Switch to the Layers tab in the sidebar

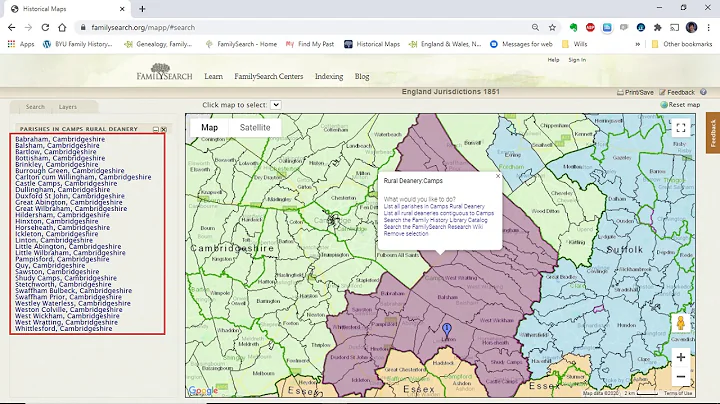tap(68, 107)
